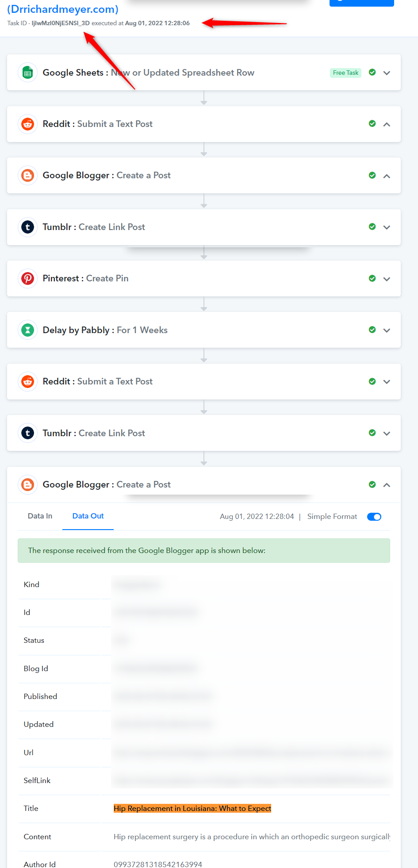Open the Drrichardmeyer.com workflow title link

point(63,9)
